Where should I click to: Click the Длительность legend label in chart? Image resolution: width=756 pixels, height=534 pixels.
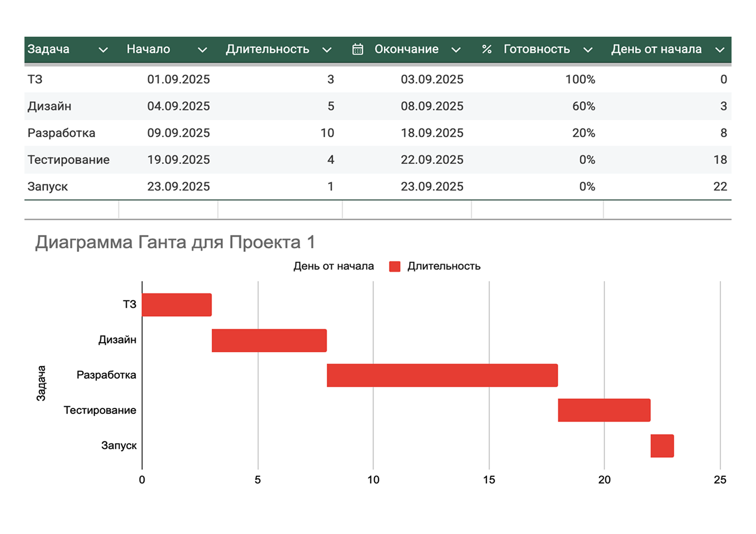444,266
